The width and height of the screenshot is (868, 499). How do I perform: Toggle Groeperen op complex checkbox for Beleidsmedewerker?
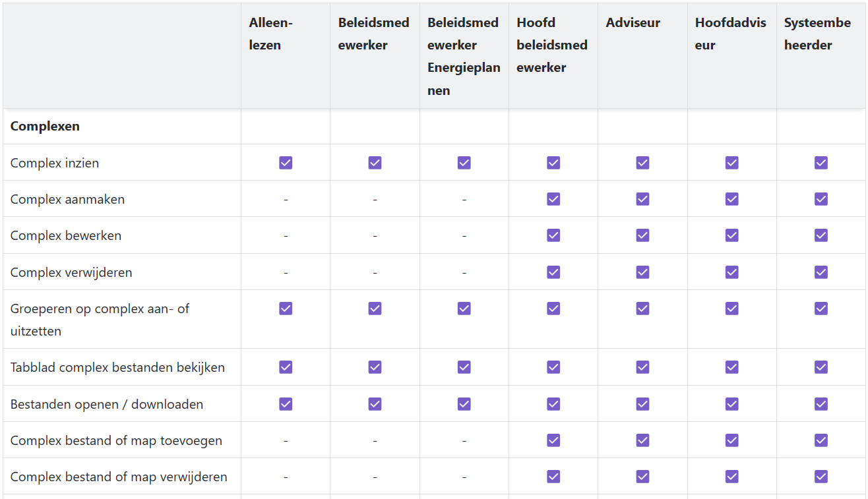click(x=375, y=308)
